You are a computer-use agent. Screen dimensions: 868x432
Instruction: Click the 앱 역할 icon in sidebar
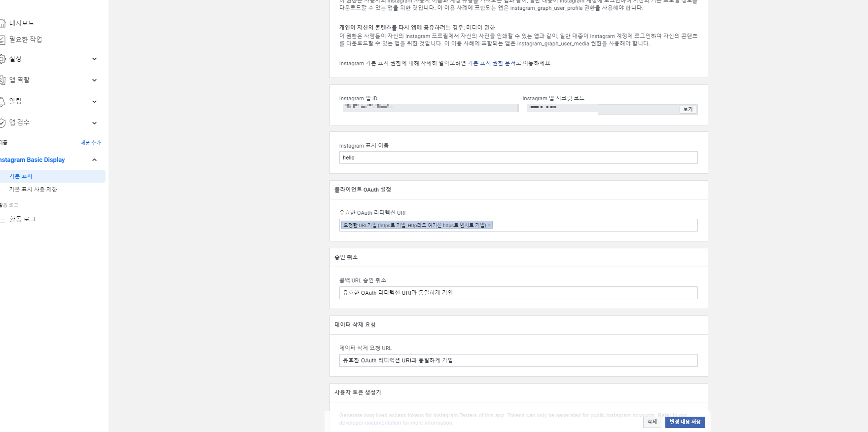(x=2, y=80)
